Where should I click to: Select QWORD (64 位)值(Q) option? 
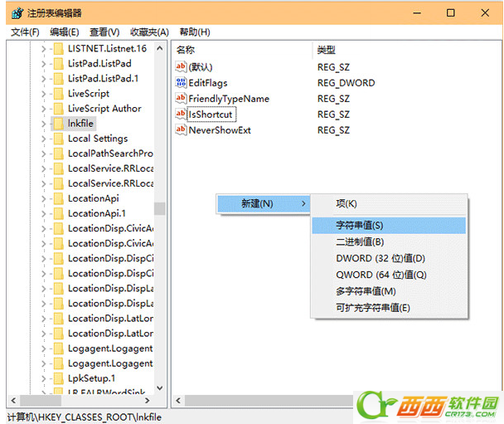coord(389,275)
